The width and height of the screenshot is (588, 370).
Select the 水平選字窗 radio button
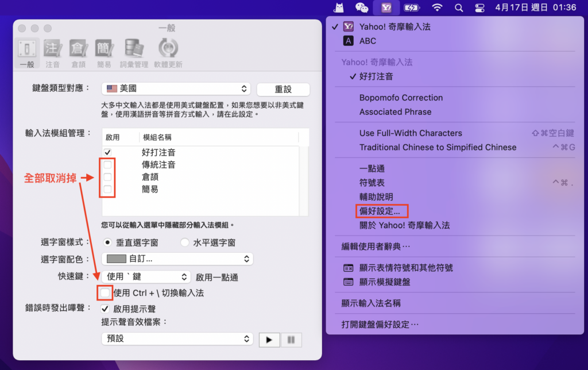click(x=185, y=242)
